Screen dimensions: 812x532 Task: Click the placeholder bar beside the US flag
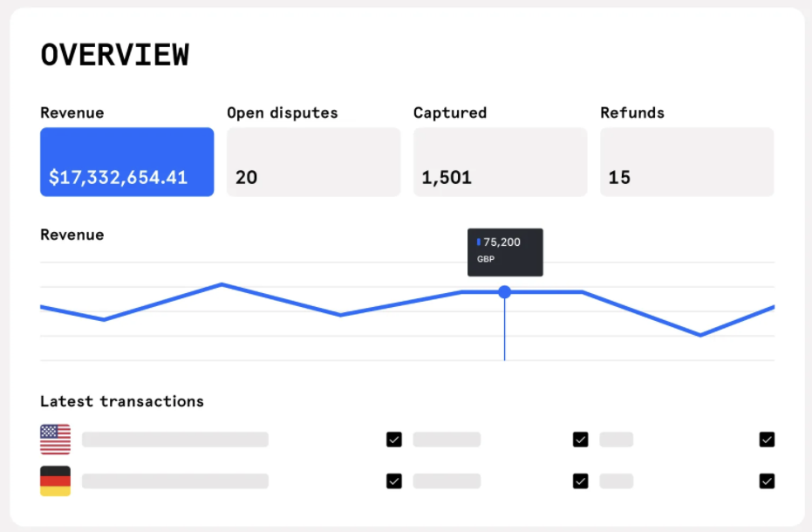174,440
